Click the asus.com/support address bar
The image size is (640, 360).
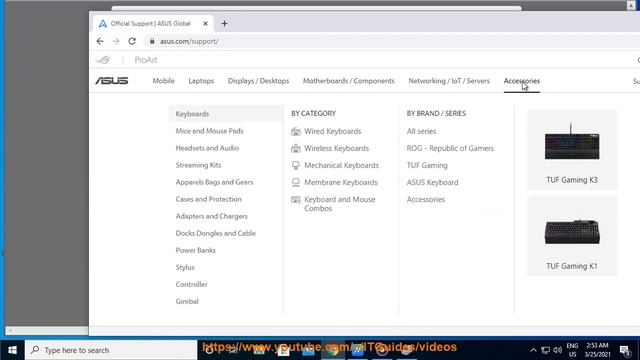[x=189, y=41]
